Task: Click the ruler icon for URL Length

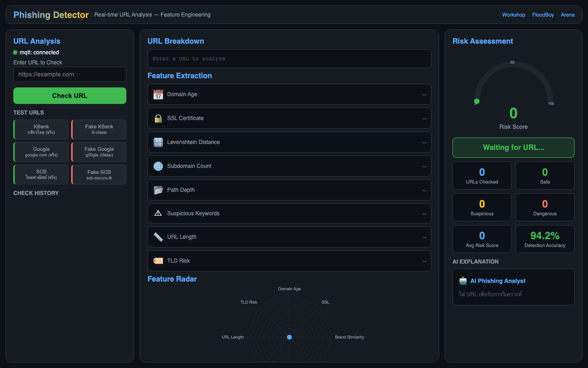Action: point(158,237)
